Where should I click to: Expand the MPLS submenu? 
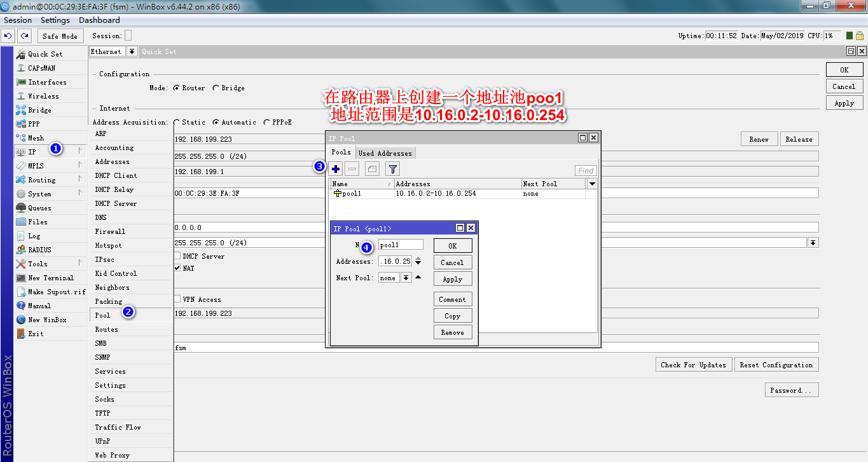coord(80,165)
